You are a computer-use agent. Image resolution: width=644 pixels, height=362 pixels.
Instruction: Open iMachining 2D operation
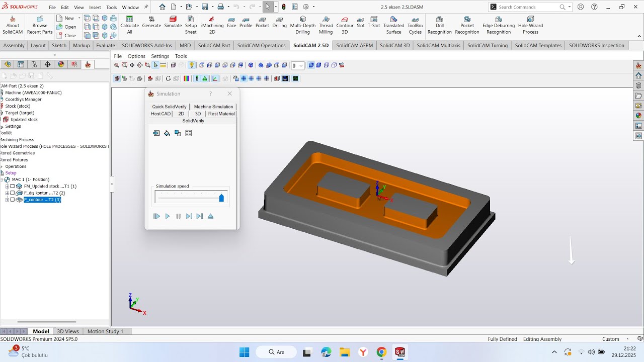click(x=212, y=25)
